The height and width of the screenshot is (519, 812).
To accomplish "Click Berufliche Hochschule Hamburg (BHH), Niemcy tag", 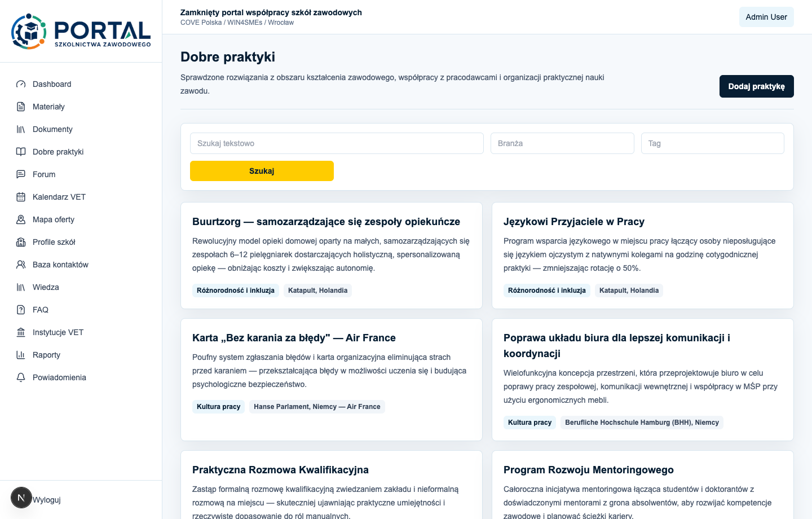I will point(642,423).
